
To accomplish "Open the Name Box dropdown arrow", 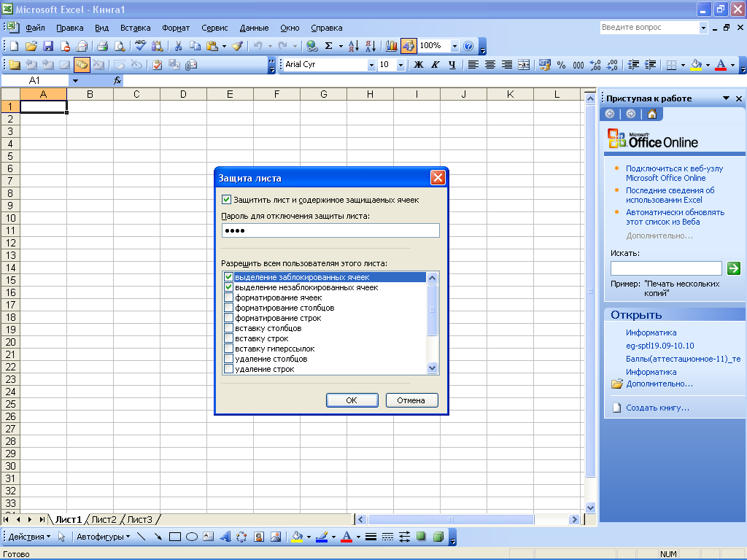I will 75,81.
